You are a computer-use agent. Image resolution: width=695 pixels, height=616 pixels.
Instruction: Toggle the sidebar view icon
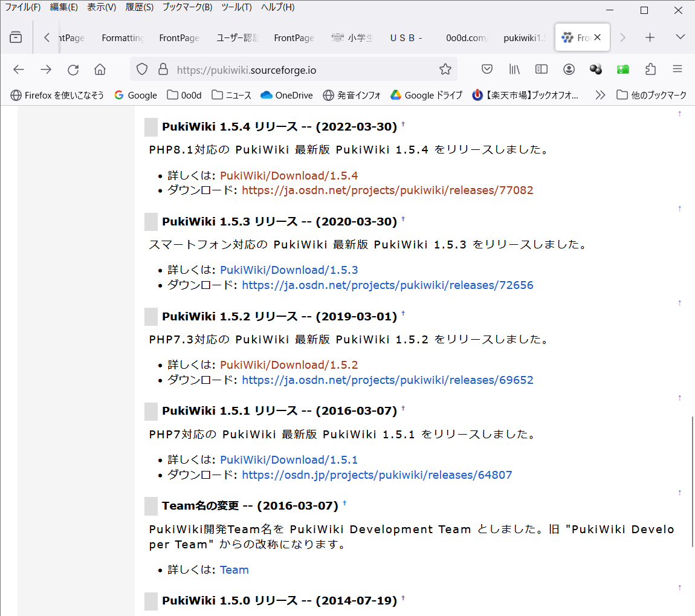(541, 70)
